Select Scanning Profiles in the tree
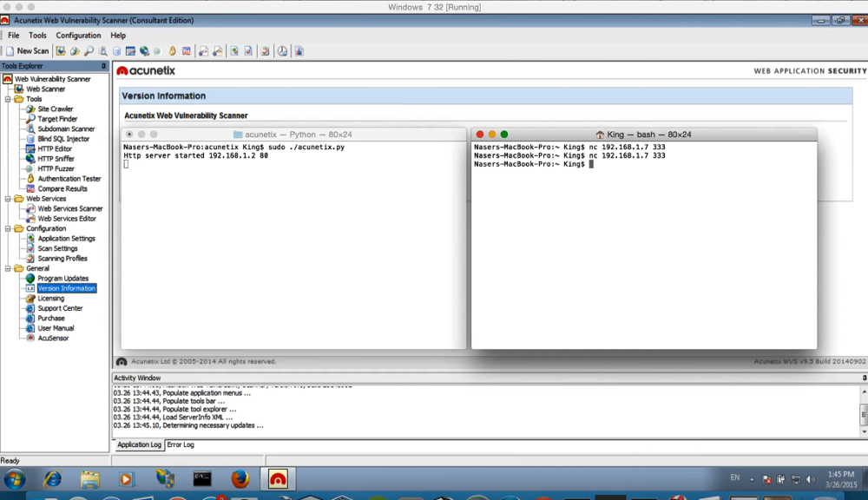Screen dimensions: 868x500 coord(62,259)
